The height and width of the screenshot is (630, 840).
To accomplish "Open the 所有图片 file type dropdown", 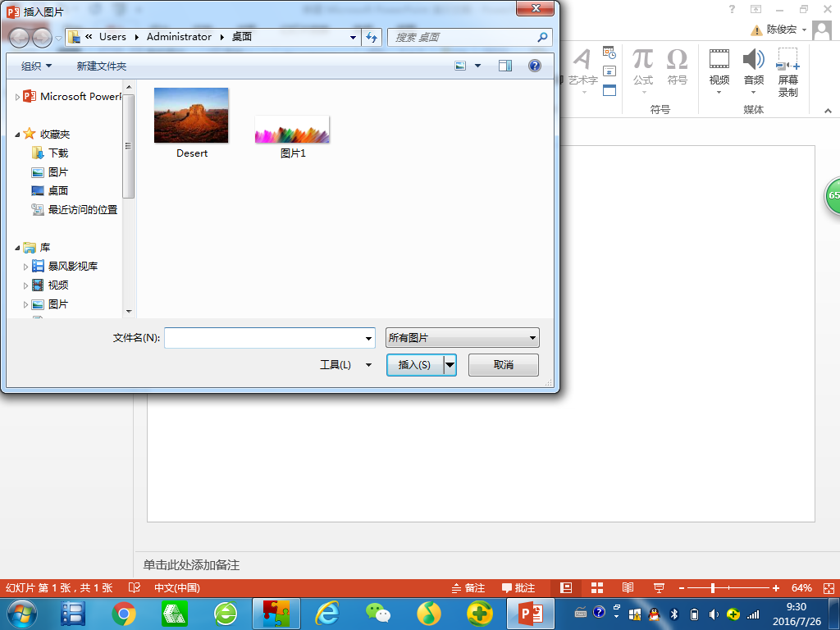I will click(x=463, y=337).
